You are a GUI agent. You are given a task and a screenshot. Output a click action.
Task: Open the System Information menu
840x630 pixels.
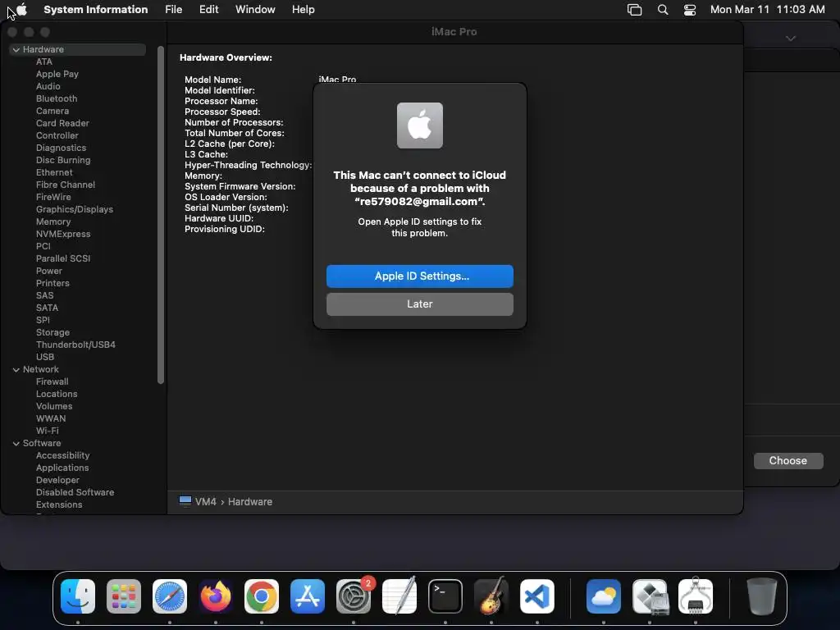point(95,10)
